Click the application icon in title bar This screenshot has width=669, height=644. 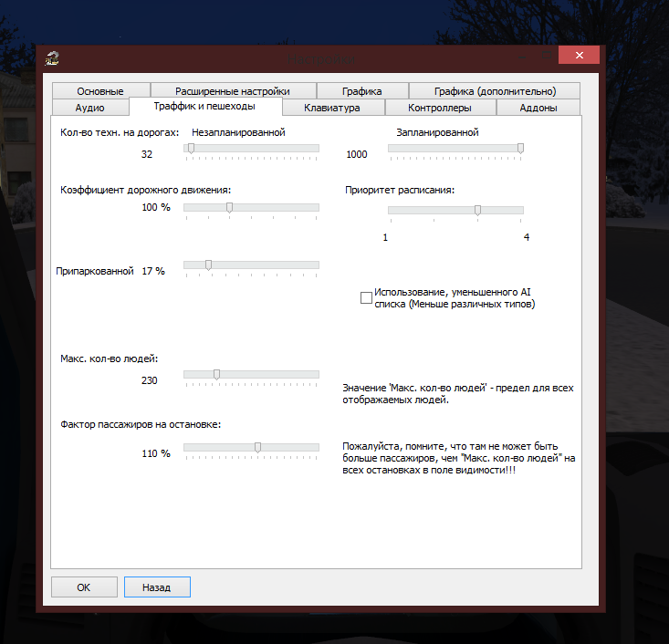[52, 58]
